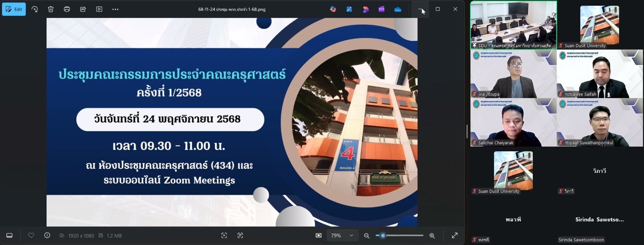Show file info panel via info icon
This screenshot has height=245, width=644.
(47, 235)
